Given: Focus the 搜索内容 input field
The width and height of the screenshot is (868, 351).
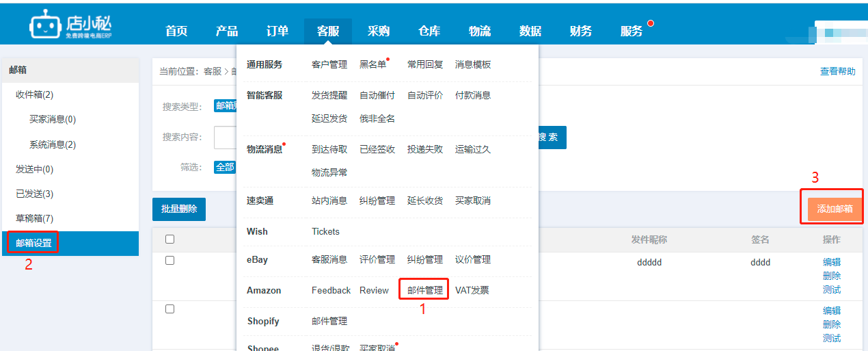Looking at the screenshot, I should (226, 138).
